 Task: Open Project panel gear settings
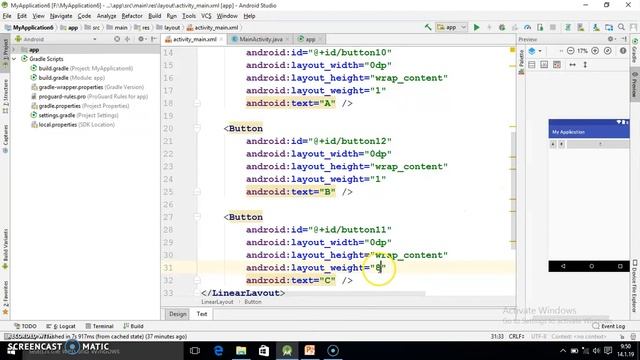pos(141,39)
